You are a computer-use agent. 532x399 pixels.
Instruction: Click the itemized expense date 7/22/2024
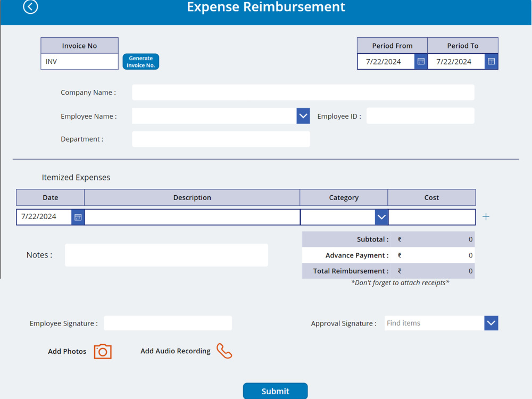pos(39,217)
